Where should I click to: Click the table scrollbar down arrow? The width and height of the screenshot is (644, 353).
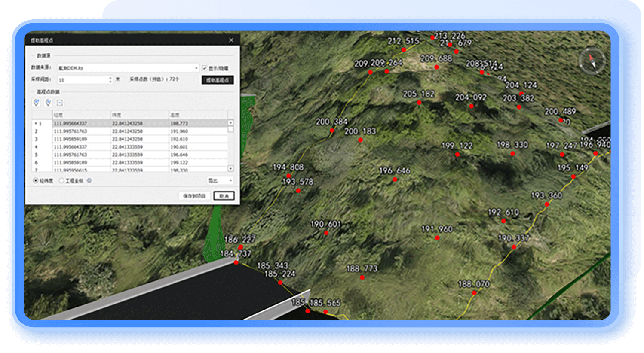[x=230, y=169]
